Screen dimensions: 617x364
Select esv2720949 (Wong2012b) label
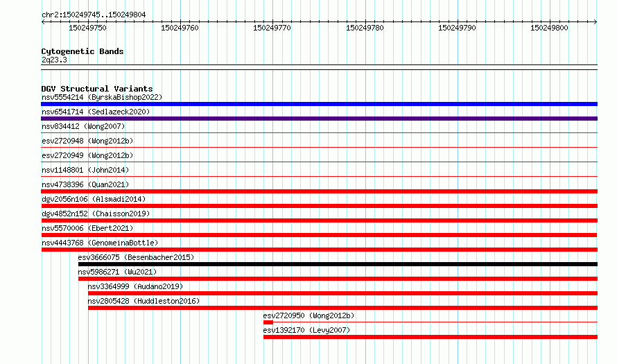tap(87, 155)
